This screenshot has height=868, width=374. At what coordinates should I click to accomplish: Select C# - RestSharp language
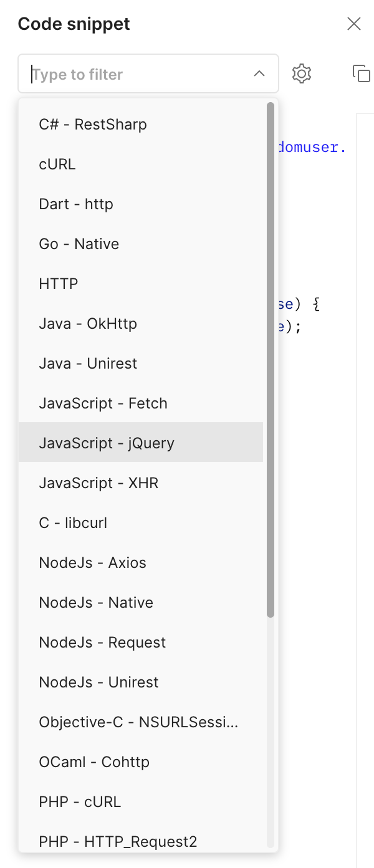tap(93, 125)
